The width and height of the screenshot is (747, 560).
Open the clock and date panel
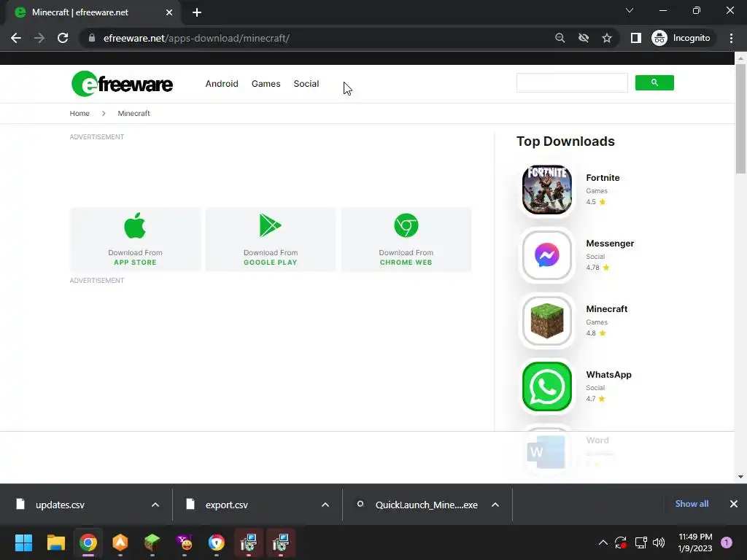(x=695, y=542)
